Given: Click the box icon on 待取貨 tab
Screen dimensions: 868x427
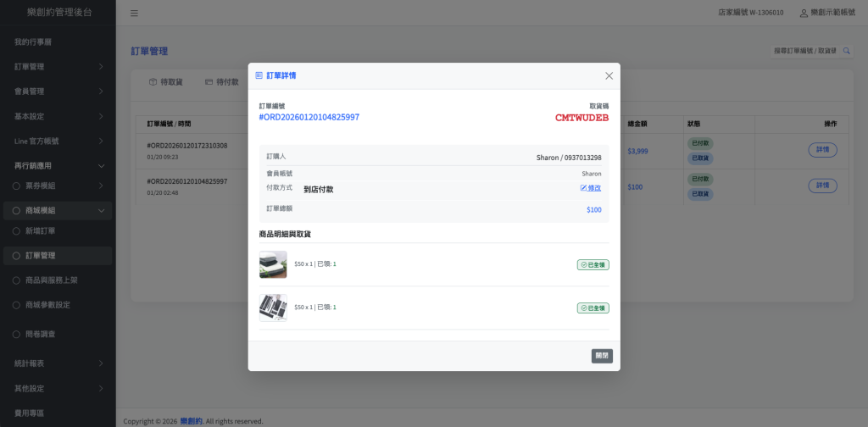Looking at the screenshot, I should click(153, 82).
